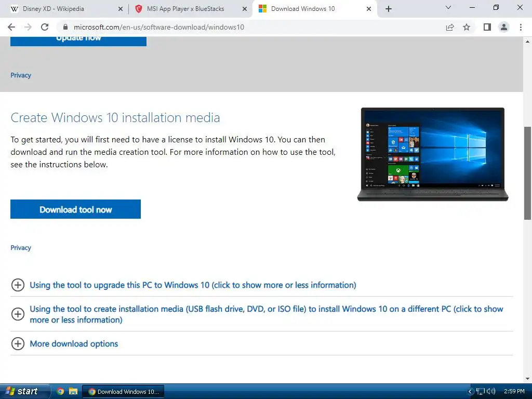Open a new browser tab
Viewport: 532px width, 399px height.
(389, 9)
